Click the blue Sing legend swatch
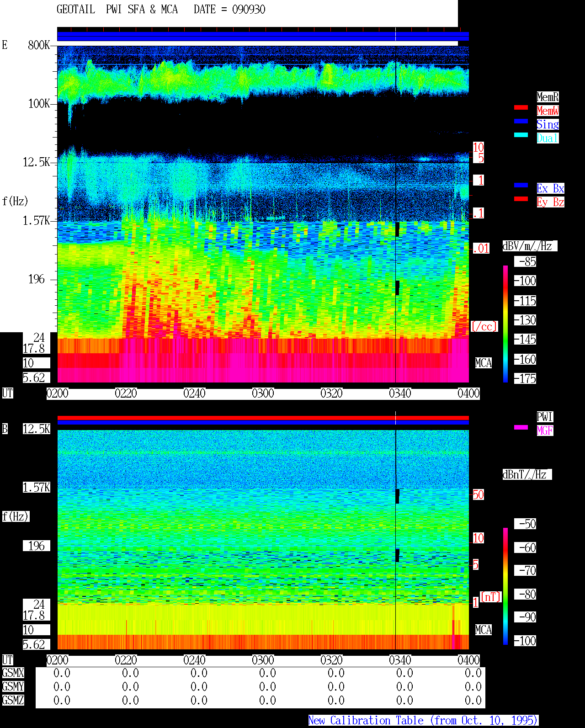 (x=521, y=121)
